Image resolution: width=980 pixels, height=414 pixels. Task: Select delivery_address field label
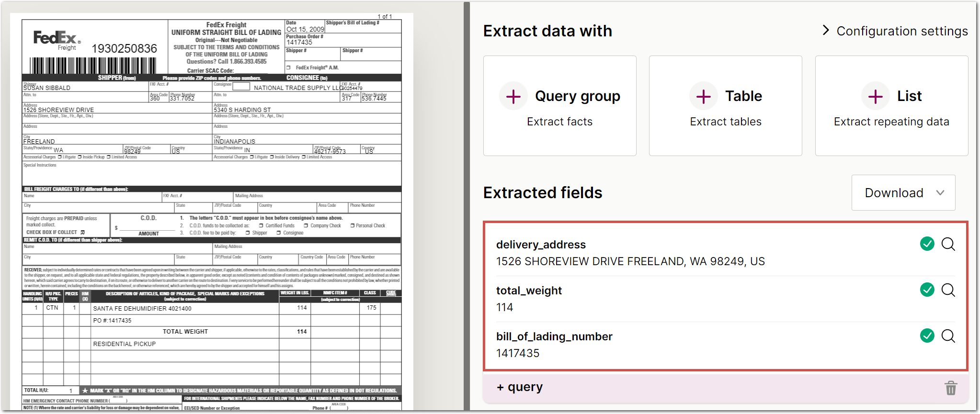pos(541,245)
